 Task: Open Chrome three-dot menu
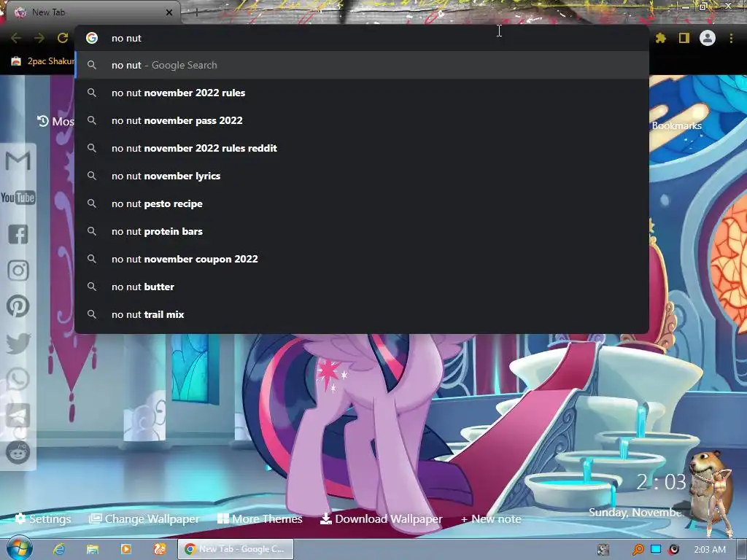click(731, 38)
